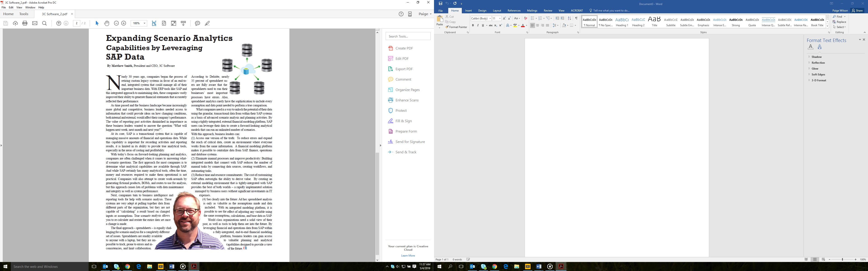Toggle Bold in Word ribbon

(x=473, y=25)
